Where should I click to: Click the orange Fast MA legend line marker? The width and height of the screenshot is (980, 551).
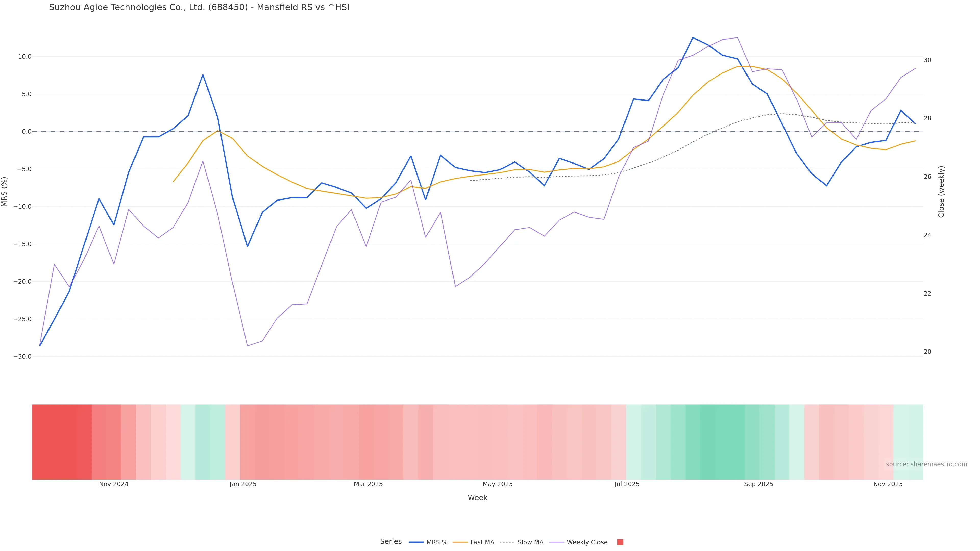460,542
